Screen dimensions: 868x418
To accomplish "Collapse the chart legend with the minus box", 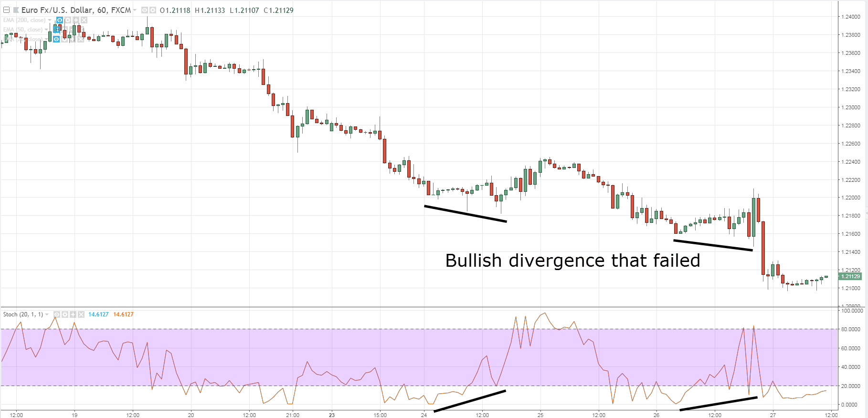I will [x=7, y=10].
